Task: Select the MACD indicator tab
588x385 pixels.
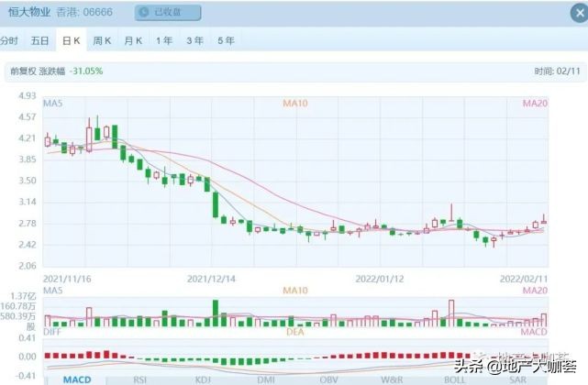Action: [76, 379]
